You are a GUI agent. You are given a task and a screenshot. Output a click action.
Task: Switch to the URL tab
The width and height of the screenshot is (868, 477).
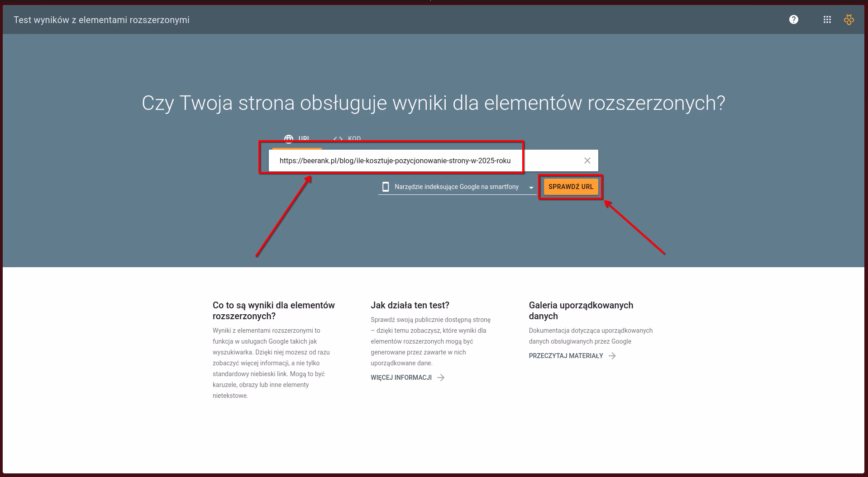[x=297, y=139]
